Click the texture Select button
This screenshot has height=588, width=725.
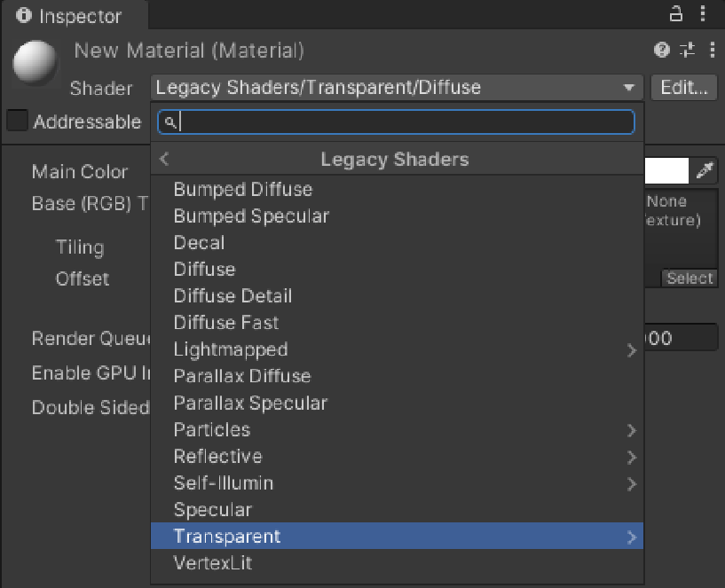pyautogui.click(x=690, y=278)
